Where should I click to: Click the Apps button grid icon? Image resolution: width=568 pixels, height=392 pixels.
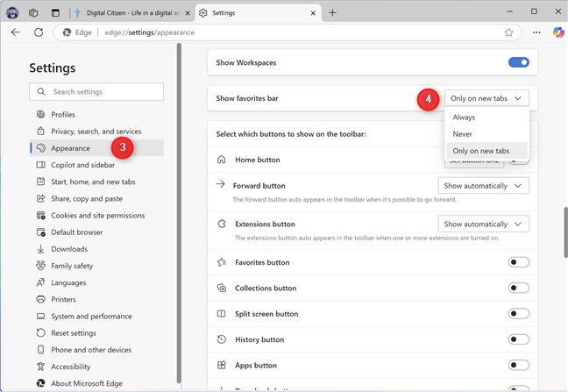[x=222, y=365]
